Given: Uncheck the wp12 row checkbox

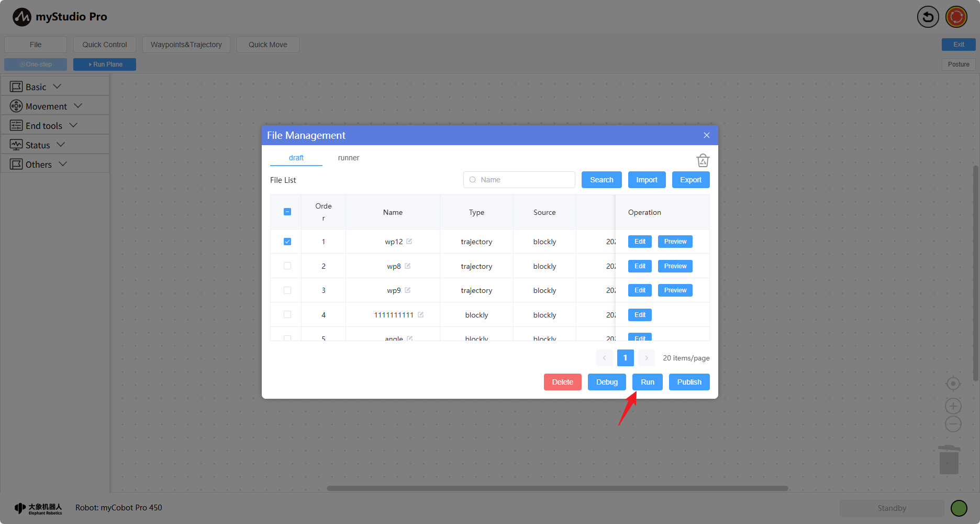Looking at the screenshot, I should (x=287, y=242).
